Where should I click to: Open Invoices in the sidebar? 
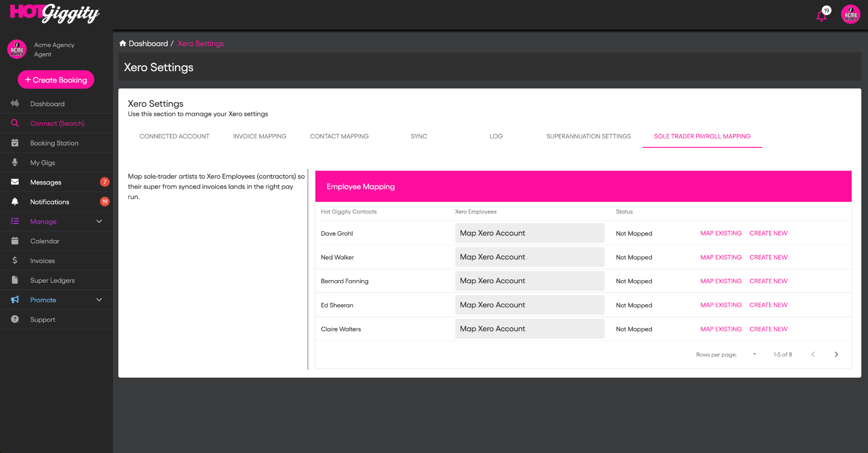[x=56, y=261]
